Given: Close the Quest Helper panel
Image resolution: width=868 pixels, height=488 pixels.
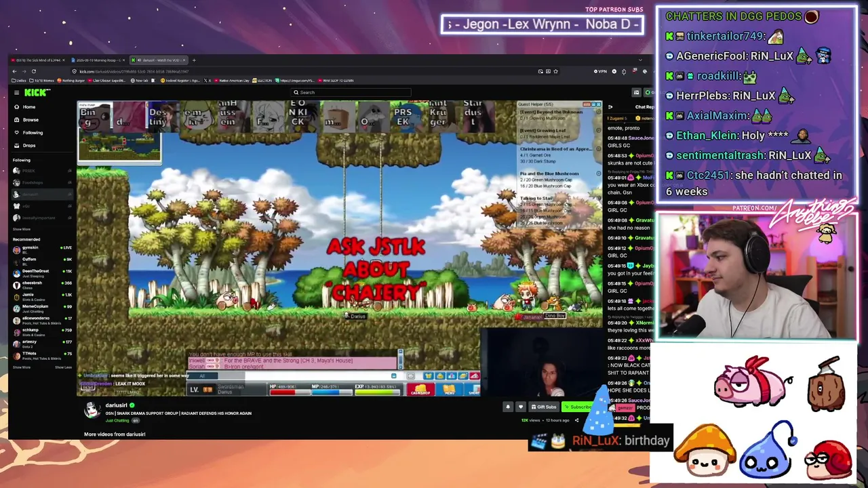Looking at the screenshot, I should [x=597, y=104].
